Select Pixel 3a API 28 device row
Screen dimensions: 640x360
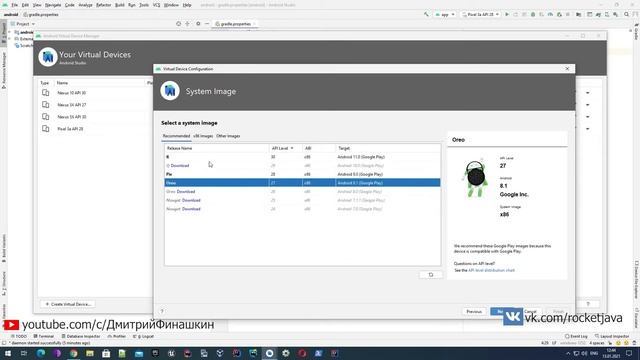click(x=96, y=129)
